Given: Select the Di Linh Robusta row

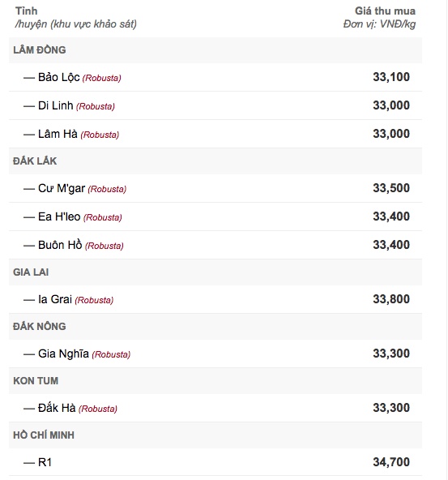Looking at the screenshot, I should [x=215, y=105].
